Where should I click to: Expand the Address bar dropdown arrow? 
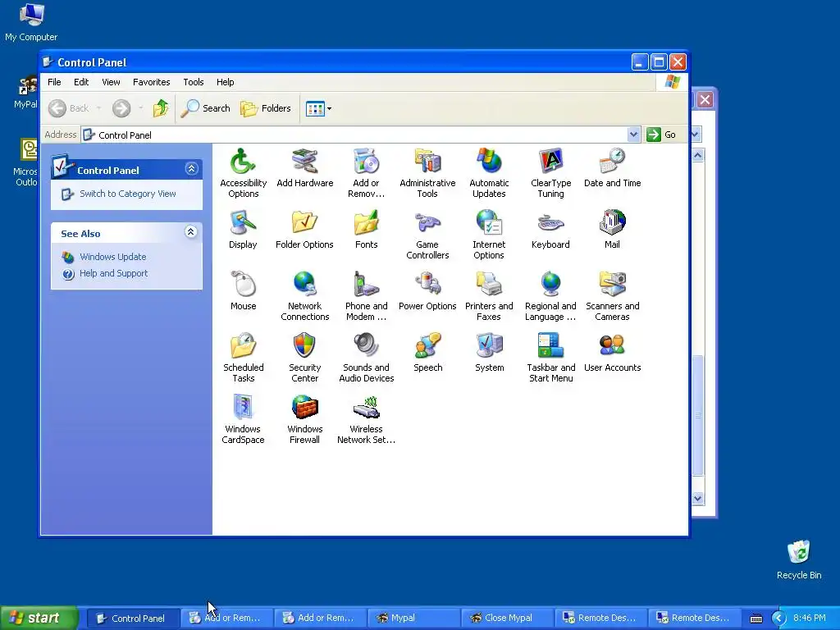(x=634, y=135)
